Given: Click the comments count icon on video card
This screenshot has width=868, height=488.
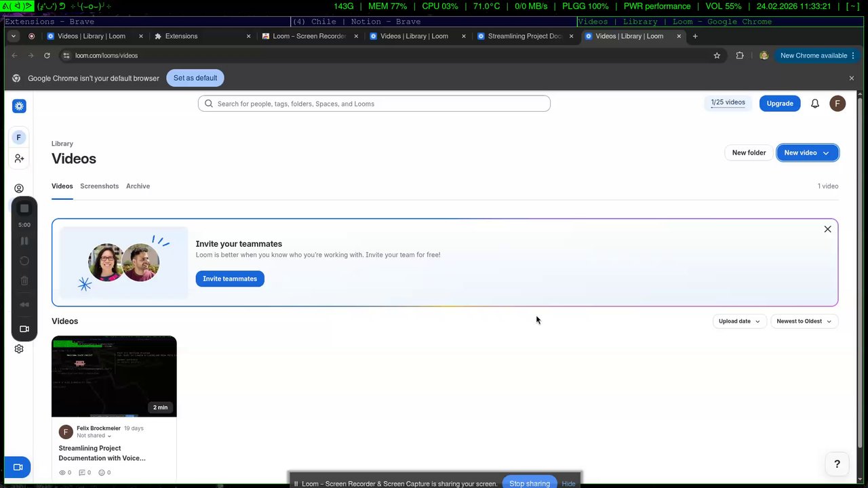Looking at the screenshot, I should pyautogui.click(x=85, y=472).
